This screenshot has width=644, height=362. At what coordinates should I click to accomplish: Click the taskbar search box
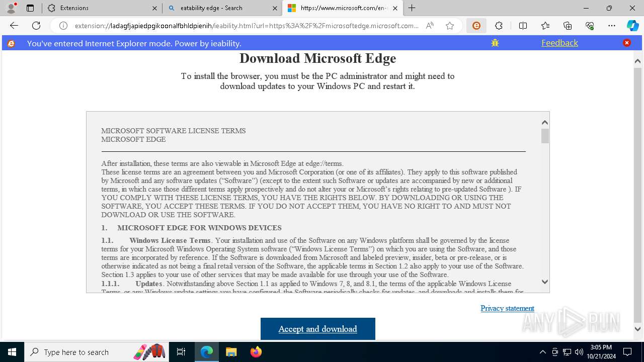(x=97, y=352)
